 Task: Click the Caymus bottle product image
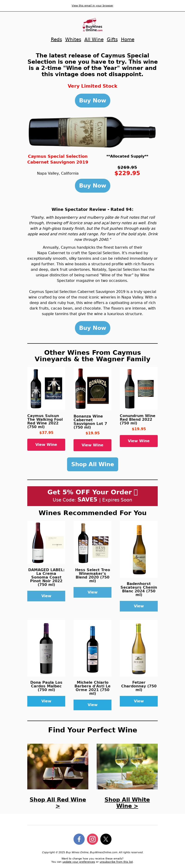(x=92, y=132)
